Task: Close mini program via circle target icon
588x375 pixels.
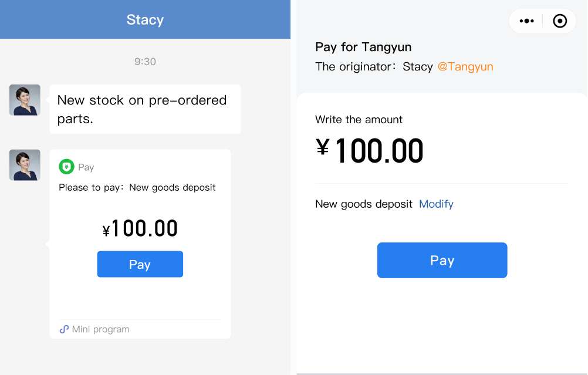Action: (560, 21)
